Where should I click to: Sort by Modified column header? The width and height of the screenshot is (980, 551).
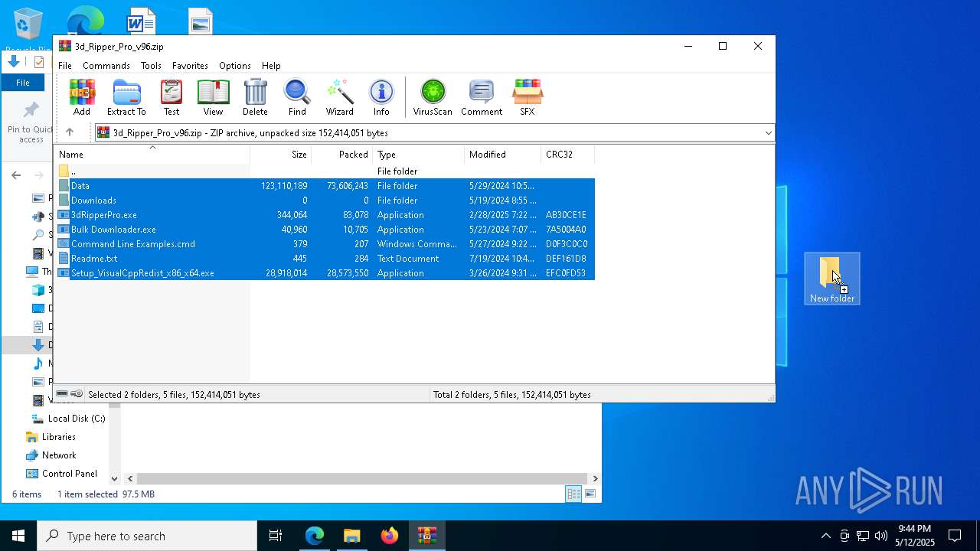(x=503, y=155)
